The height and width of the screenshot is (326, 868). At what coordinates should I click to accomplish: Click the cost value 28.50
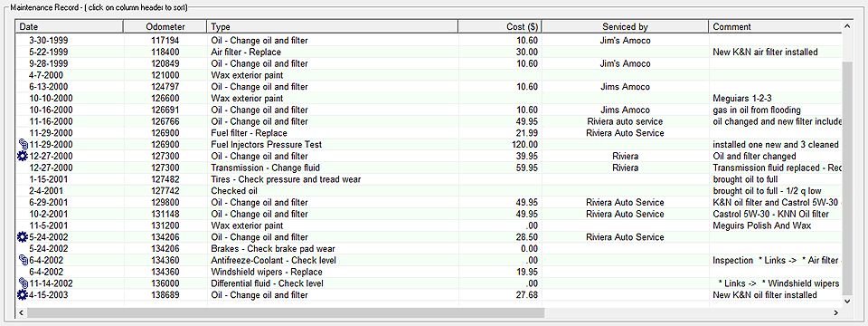[x=527, y=237]
